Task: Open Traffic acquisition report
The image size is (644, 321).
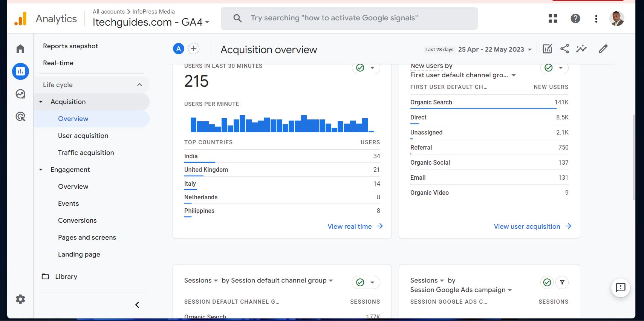Action: [86, 153]
